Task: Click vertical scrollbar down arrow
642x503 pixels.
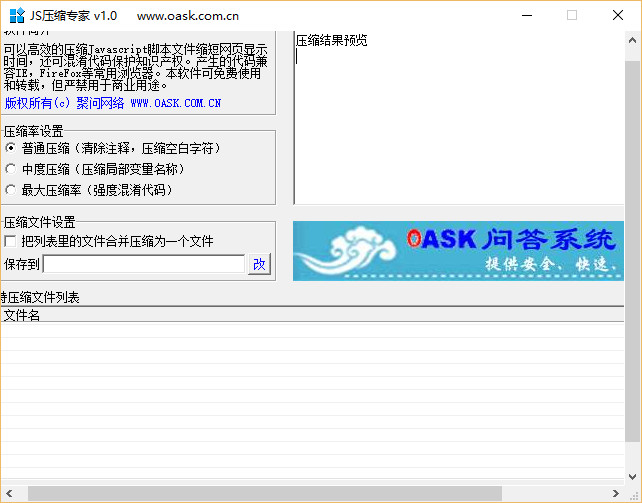Action: (x=633, y=476)
